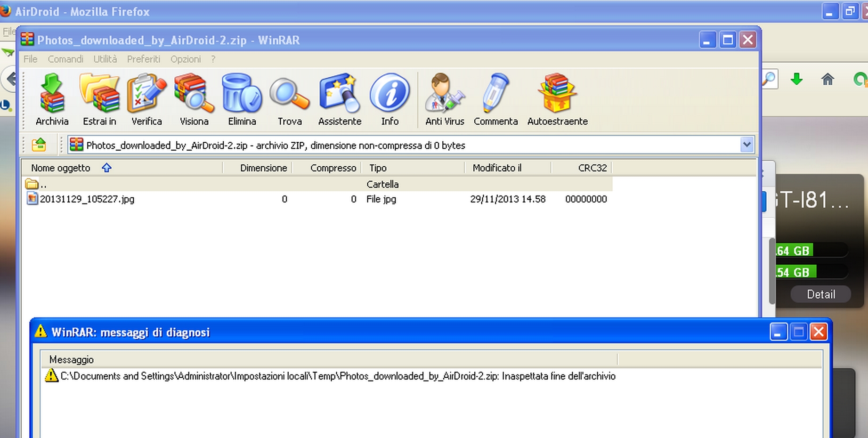Click Firefox search magnifier icon
The height and width of the screenshot is (438, 868).
click(x=769, y=79)
